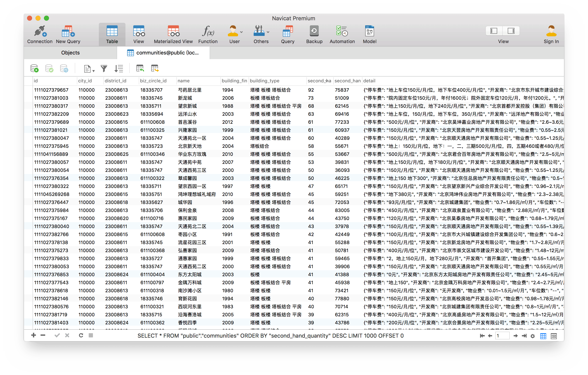Screen dimensions: 588x375
Task: Toggle the right sidebar pane view
Action: [x=511, y=31]
